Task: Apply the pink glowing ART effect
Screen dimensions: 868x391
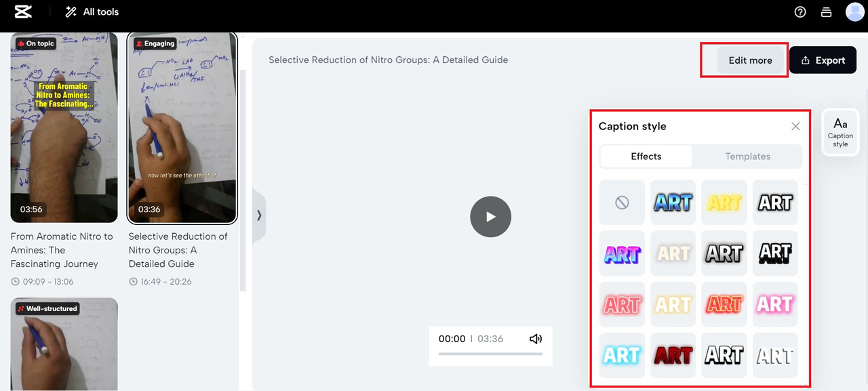Action: [774, 304]
